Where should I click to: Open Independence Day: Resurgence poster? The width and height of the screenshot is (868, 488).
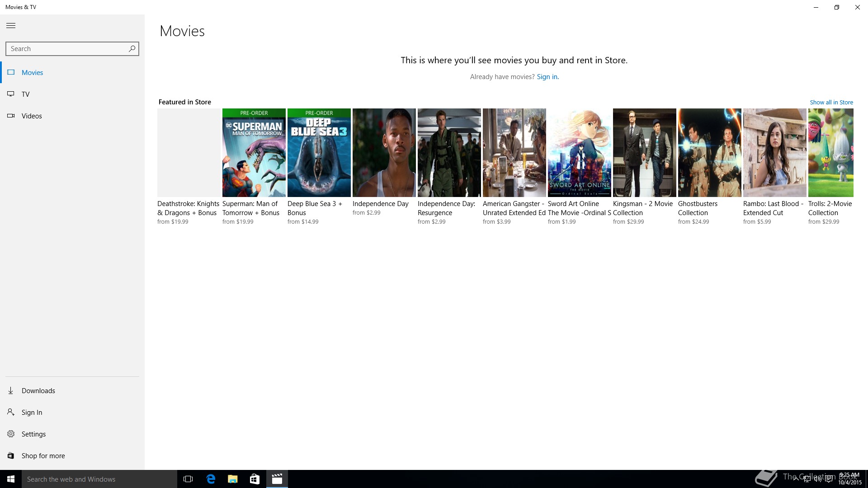[449, 153]
